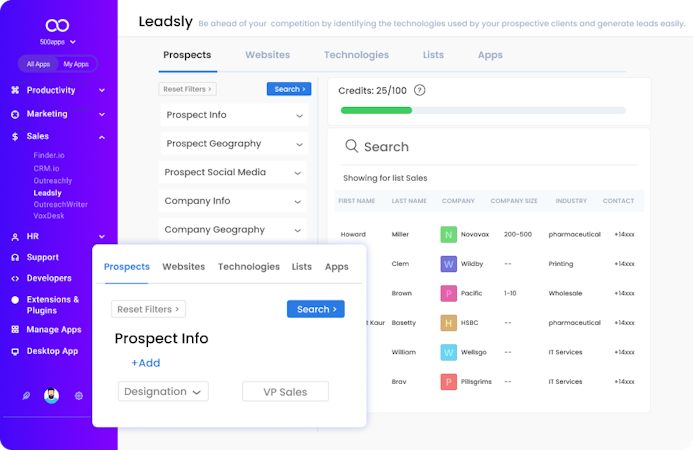Open OutreachWriter in sidebar

pyautogui.click(x=61, y=204)
